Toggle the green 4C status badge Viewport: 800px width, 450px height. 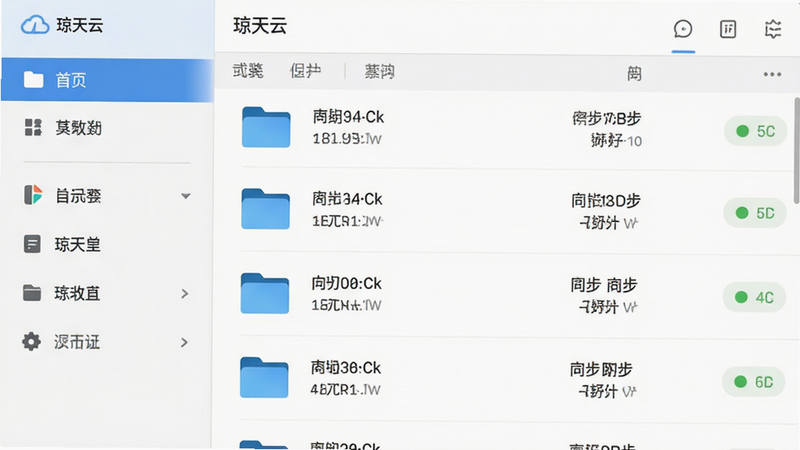point(754,297)
